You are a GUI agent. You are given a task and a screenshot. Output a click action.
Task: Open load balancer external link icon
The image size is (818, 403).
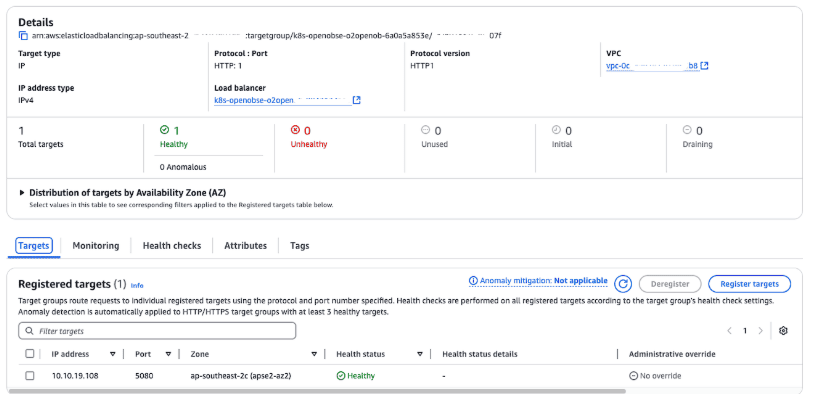coord(357,100)
